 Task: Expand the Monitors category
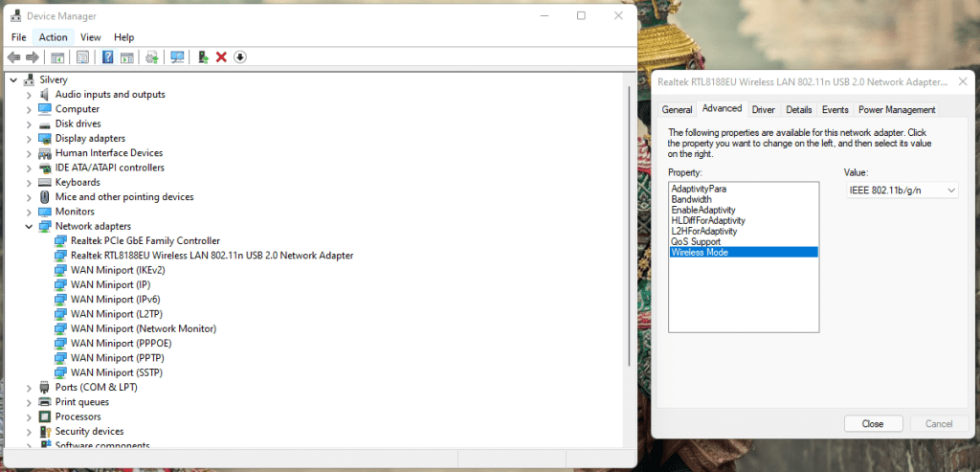tap(29, 212)
